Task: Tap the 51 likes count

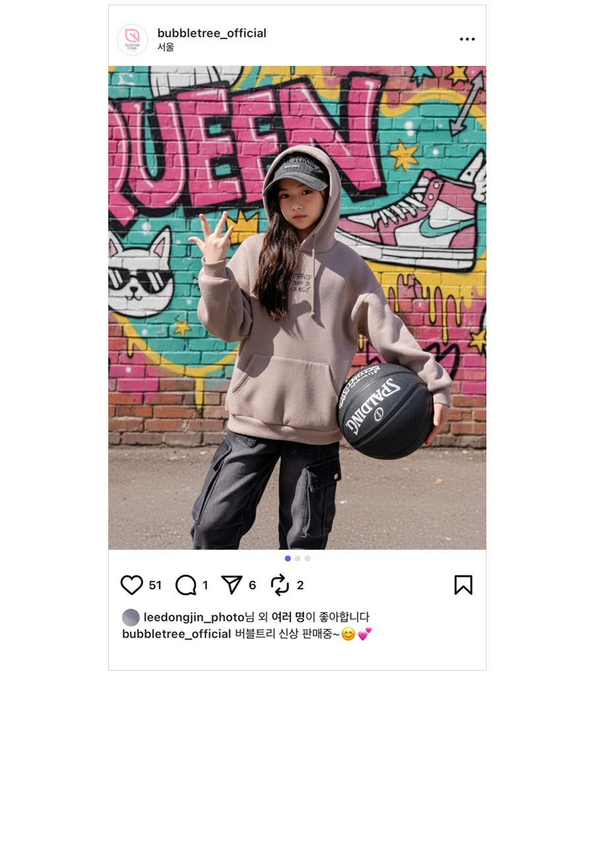Action: click(x=155, y=585)
